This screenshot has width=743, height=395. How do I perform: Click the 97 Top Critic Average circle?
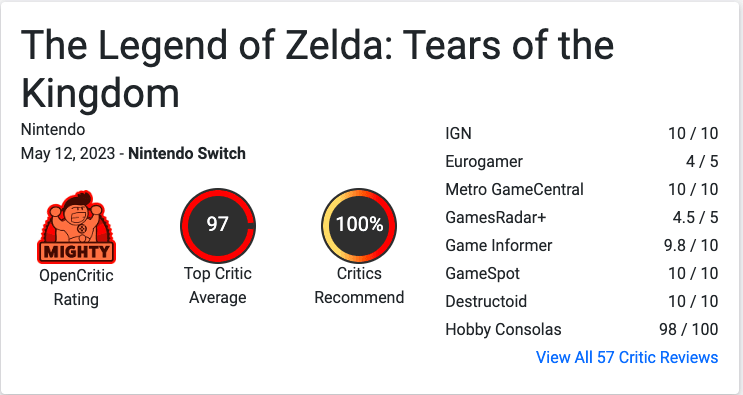click(x=217, y=226)
